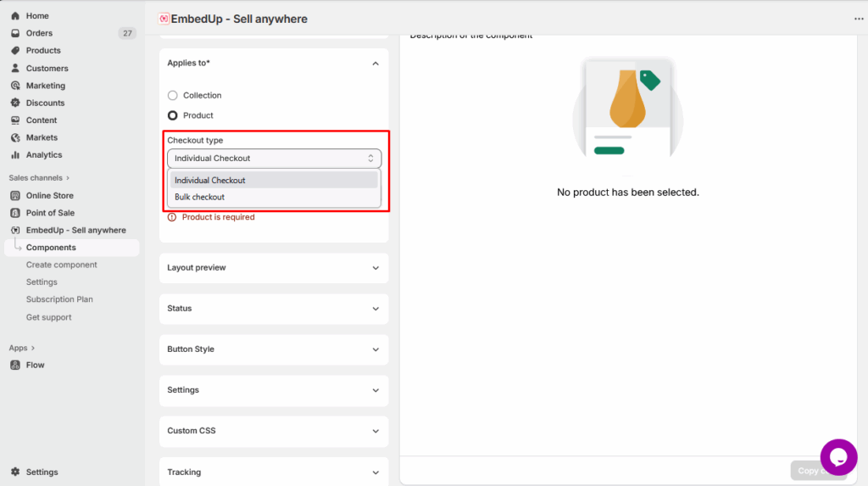Click the Products tag icon
868x486 pixels.
(x=15, y=51)
